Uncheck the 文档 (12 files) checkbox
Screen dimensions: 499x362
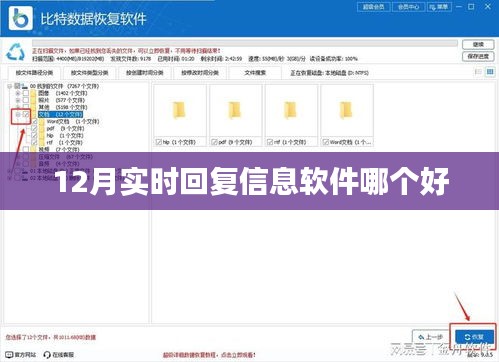tap(26, 114)
